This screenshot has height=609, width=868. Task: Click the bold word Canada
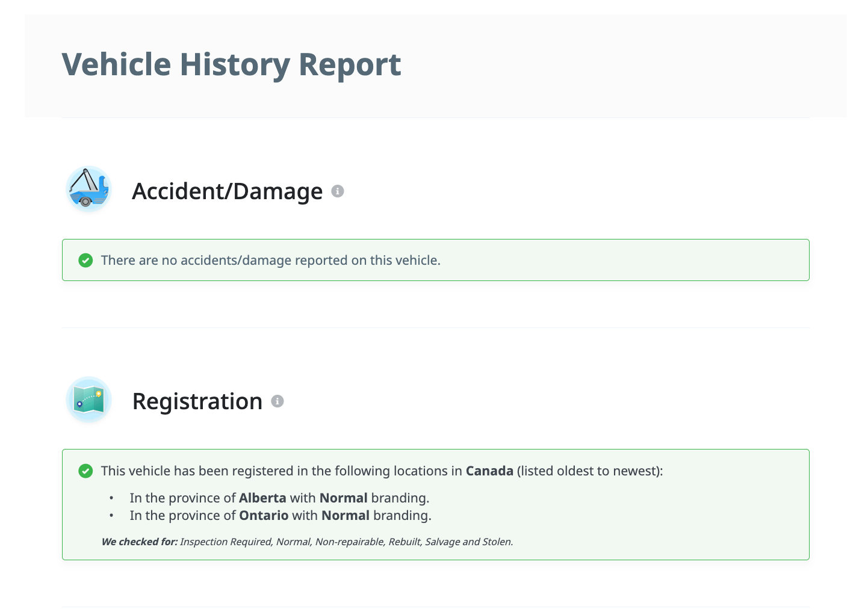[489, 471]
